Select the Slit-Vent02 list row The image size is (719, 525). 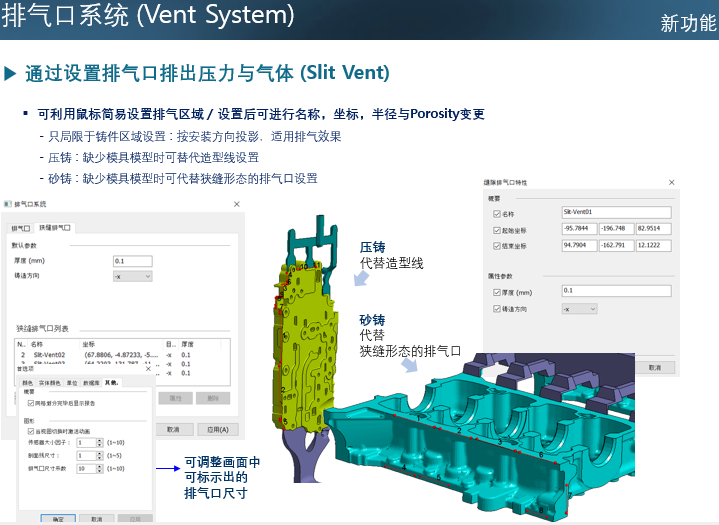click(x=48, y=354)
